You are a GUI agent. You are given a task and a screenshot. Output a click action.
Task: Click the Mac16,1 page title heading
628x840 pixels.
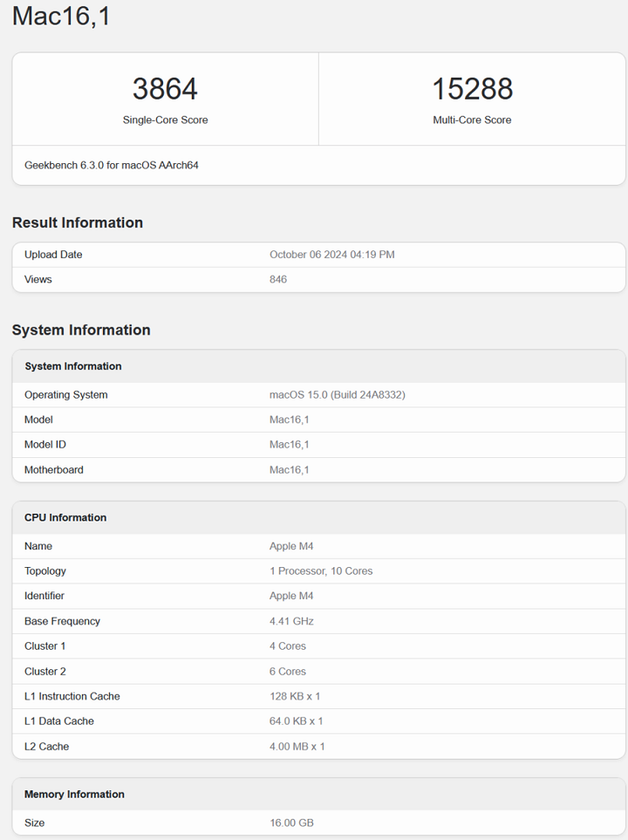point(61,16)
